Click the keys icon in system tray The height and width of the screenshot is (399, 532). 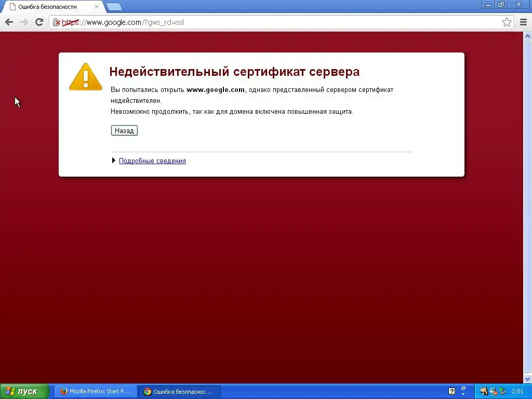click(x=484, y=391)
